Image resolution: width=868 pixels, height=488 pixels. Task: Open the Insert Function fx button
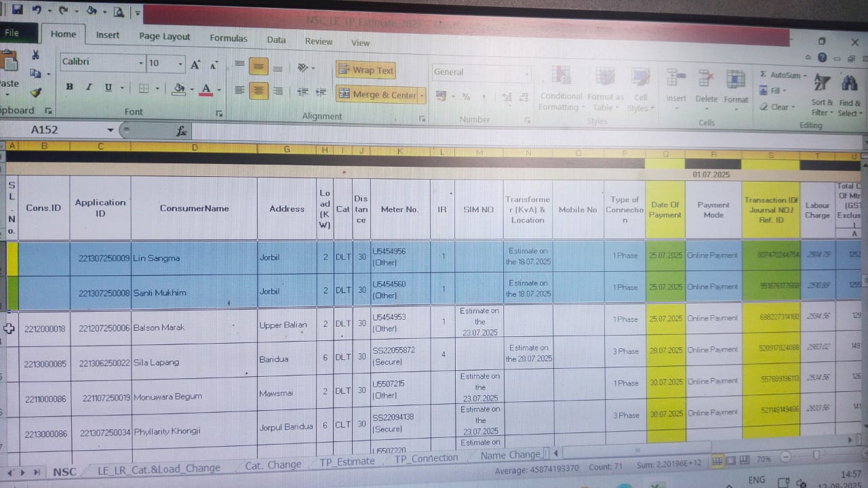181,131
